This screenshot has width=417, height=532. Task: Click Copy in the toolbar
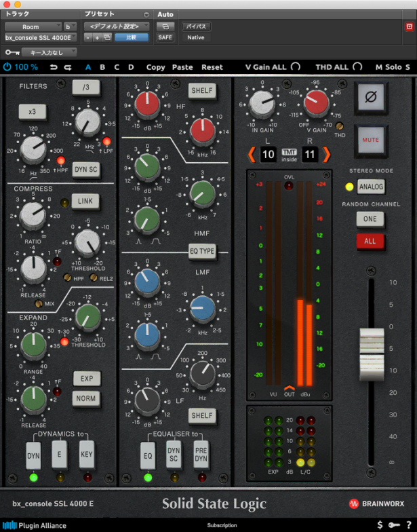pyautogui.click(x=156, y=67)
